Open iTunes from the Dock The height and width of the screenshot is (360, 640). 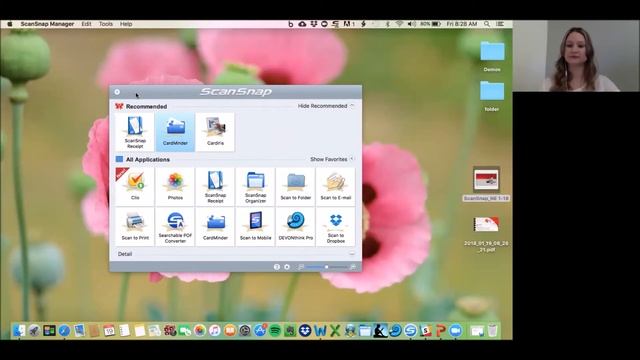(x=215, y=331)
